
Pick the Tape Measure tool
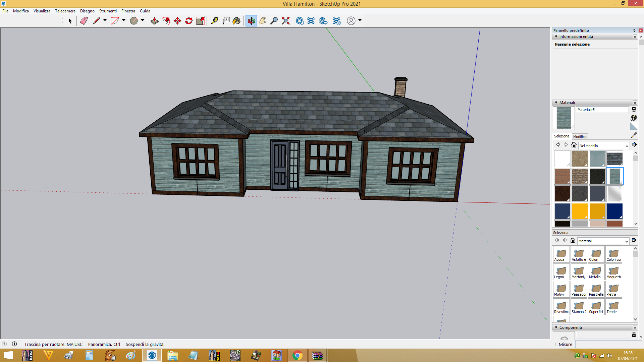(x=214, y=21)
